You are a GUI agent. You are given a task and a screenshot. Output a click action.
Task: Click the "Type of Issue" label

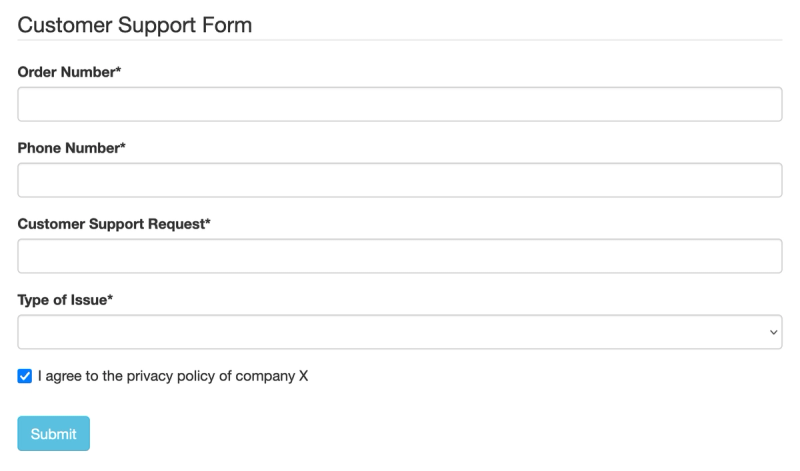click(x=61, y=300)
